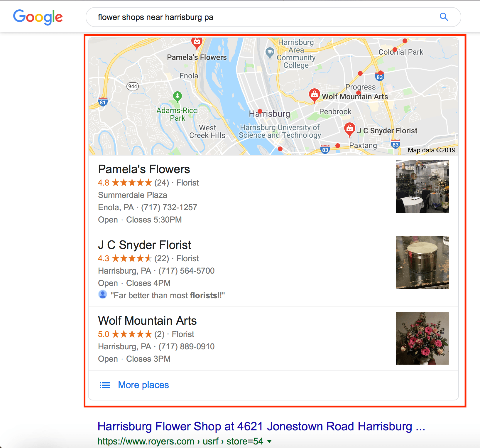480x448 pixels.
Task: Click "Closes 5:30PM" hours text
Action: 154,220
